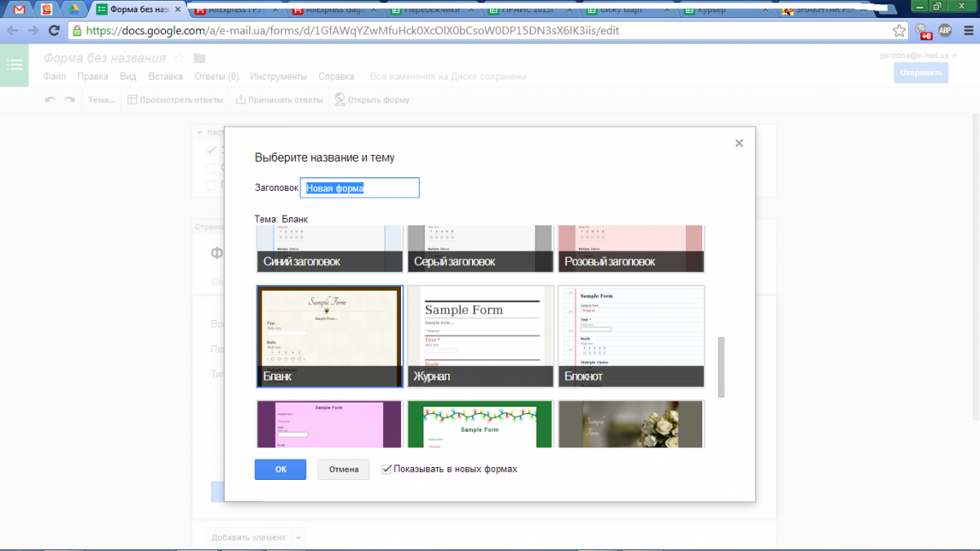Image resolution: width=980 pixels, height=551 pixels.
Task: Open the second pinned orange tab
Action: click(47, 10)
